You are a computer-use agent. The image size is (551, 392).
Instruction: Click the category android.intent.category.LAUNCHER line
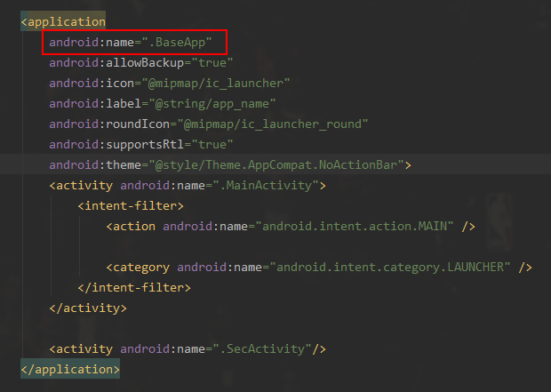point(319,268)
